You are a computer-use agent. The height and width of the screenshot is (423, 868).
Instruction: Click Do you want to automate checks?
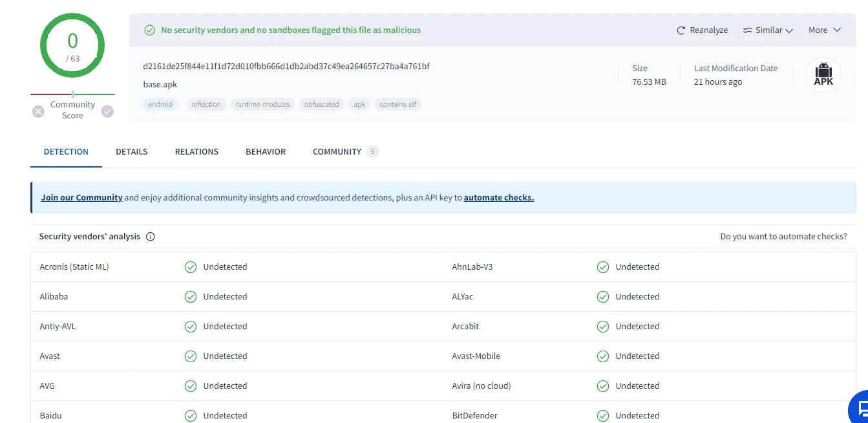coord(783,237)
